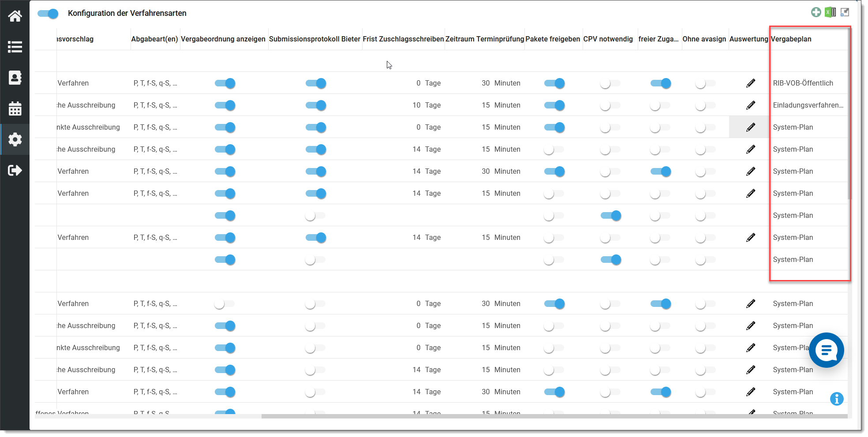Viewport: 868px width, 437px height.
Task: Sort by Abgabeart(en) column header
Action: pos(154,39)
